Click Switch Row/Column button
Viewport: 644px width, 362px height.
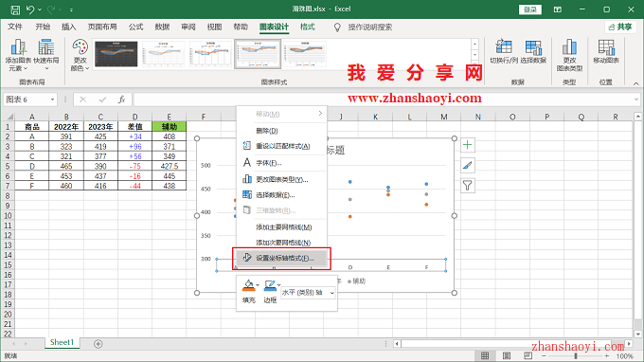click(504, 52)
